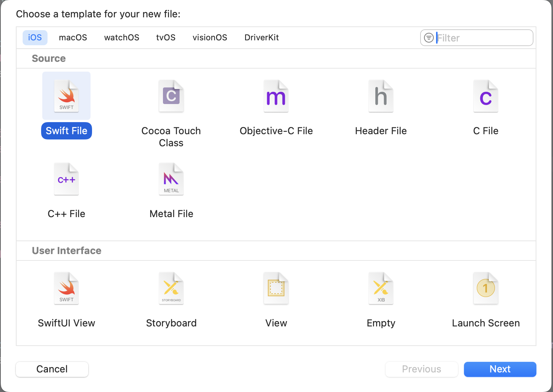
Task: Open the DriverKit tab
Action: coord(261,38)
